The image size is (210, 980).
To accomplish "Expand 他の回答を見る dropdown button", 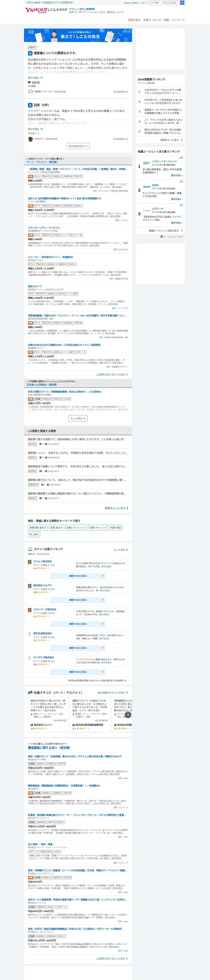I will [78, 146].
